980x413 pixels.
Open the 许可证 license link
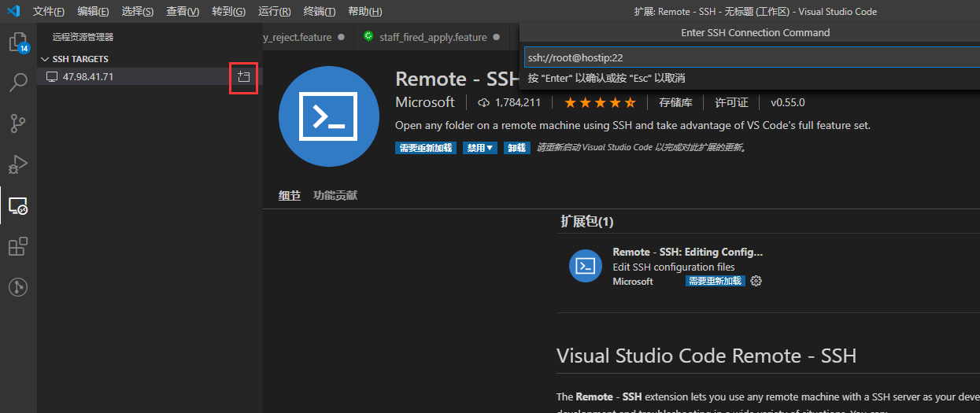(x=731, y=102)
